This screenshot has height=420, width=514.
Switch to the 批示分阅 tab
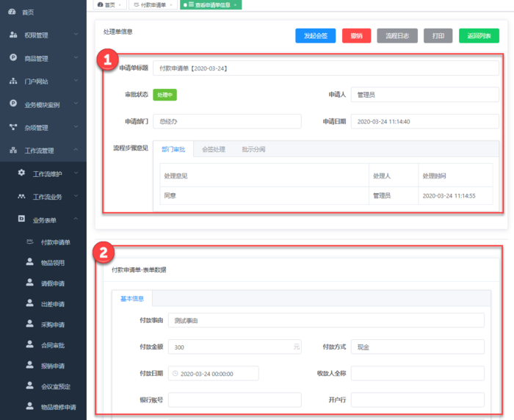(253, 149)
